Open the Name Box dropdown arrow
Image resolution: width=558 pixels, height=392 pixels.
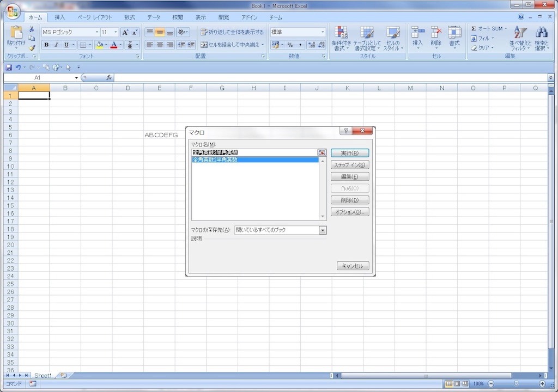(x=76, y=77)
